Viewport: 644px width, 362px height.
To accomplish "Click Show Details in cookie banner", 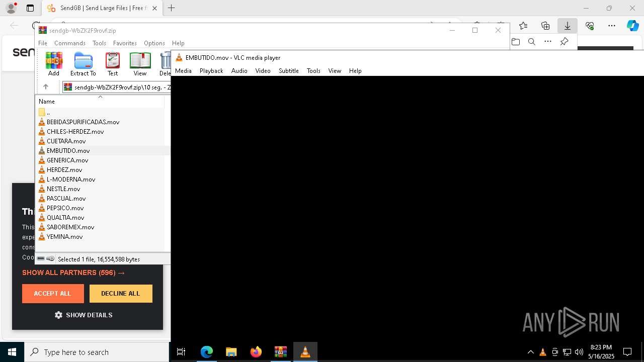I will click(x=84, y=315).
